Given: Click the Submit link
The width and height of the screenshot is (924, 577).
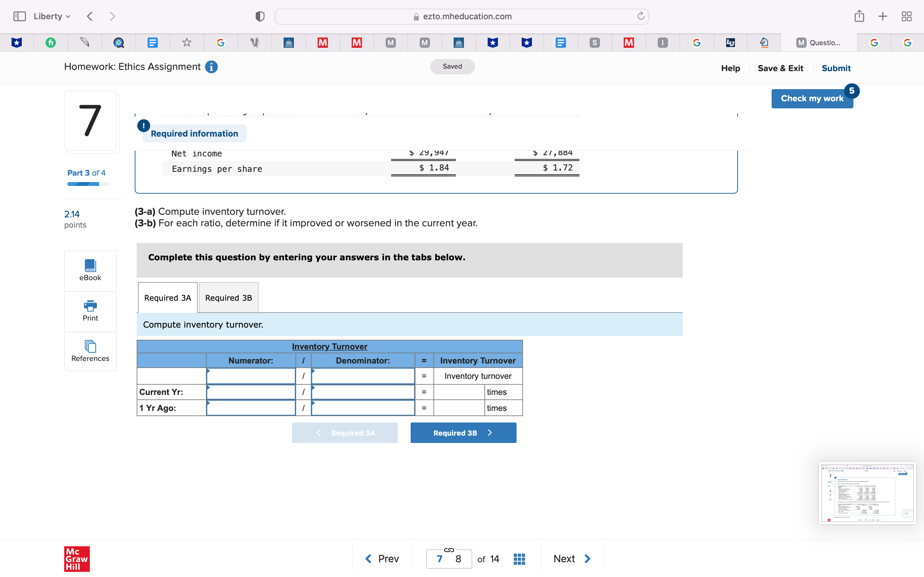Looking at the screenshot, I should pyautogui.click(x=836, y=68).
